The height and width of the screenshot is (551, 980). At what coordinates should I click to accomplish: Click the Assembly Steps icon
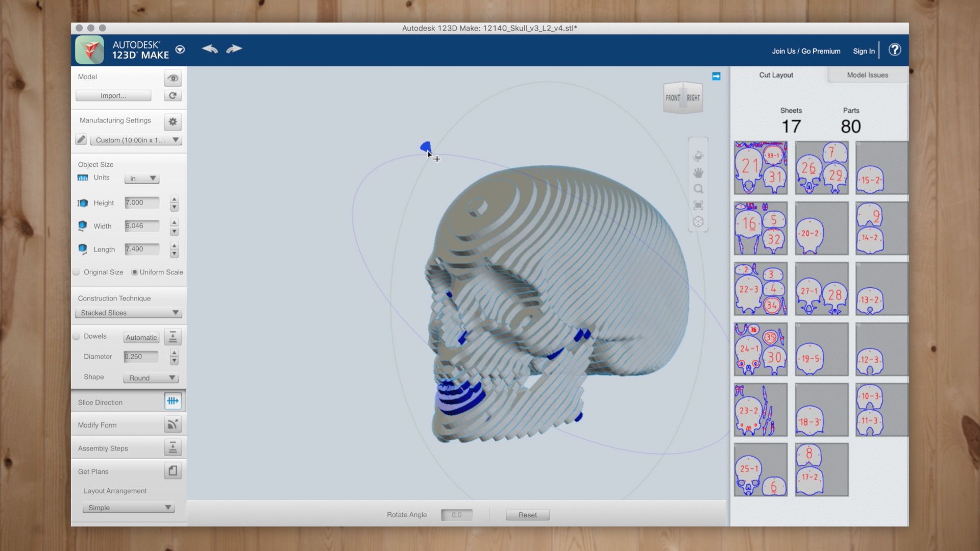(173, 447)
